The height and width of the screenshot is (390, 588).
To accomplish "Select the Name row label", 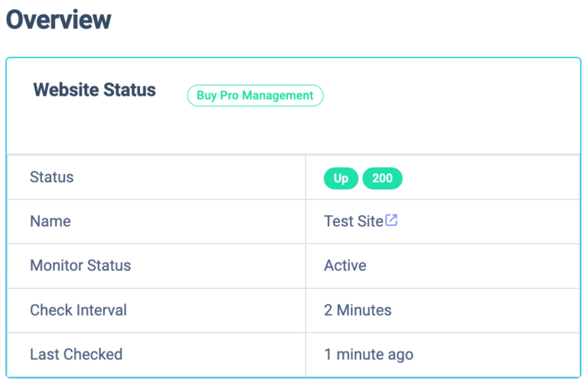I will [x=51, y=221].
